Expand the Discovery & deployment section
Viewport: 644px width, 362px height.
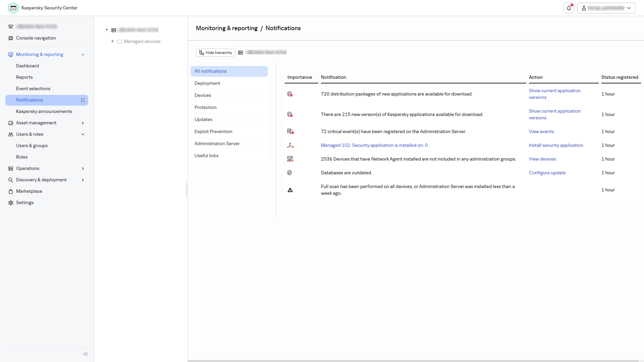point(83,180)
